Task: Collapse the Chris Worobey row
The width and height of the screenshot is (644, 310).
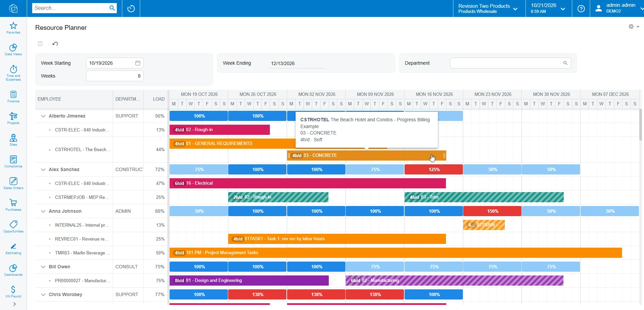Action: click(43, 294)
